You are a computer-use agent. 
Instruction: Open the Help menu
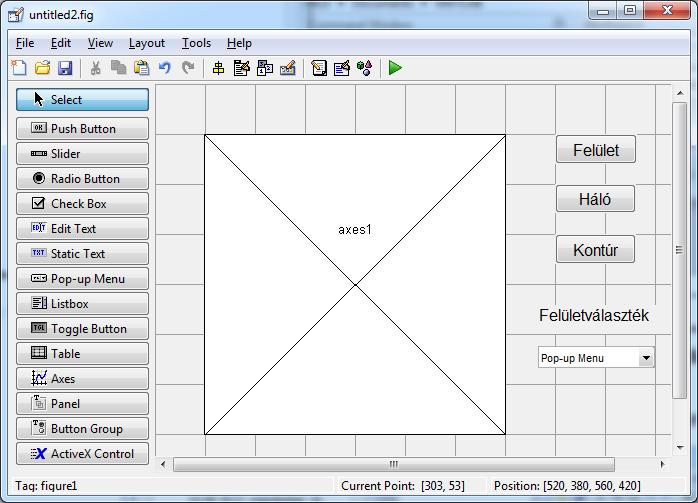pos(239,43)
